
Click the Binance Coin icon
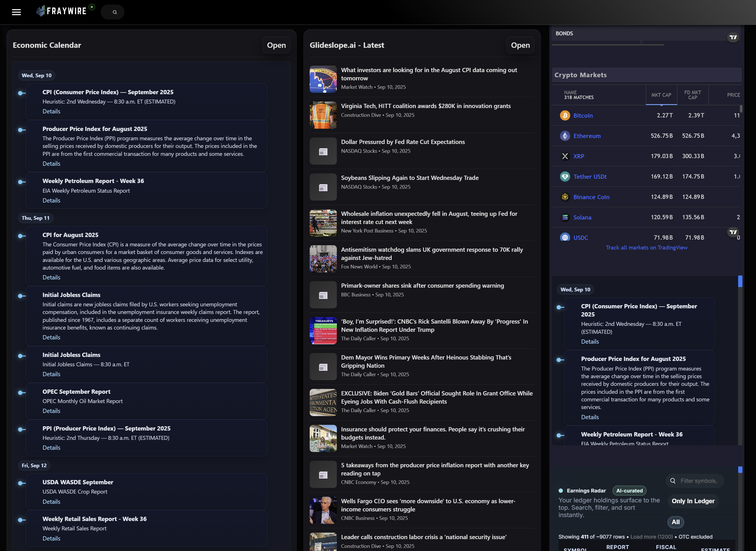565,197
